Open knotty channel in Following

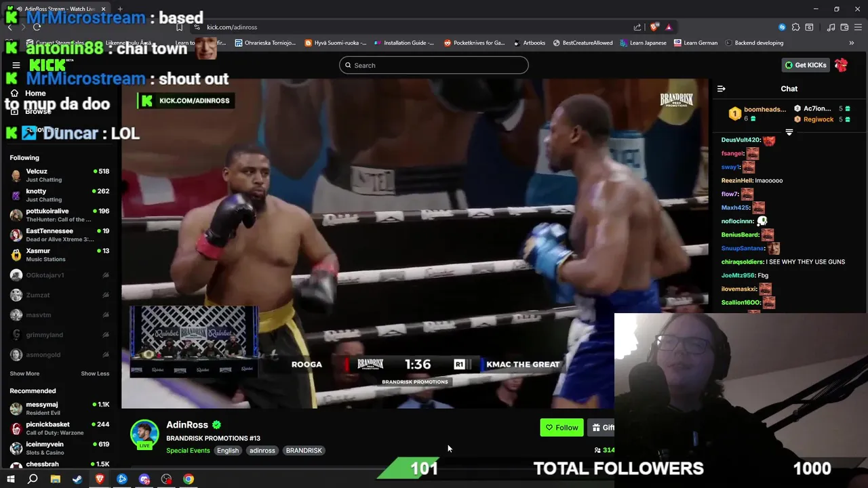point(60,195)
